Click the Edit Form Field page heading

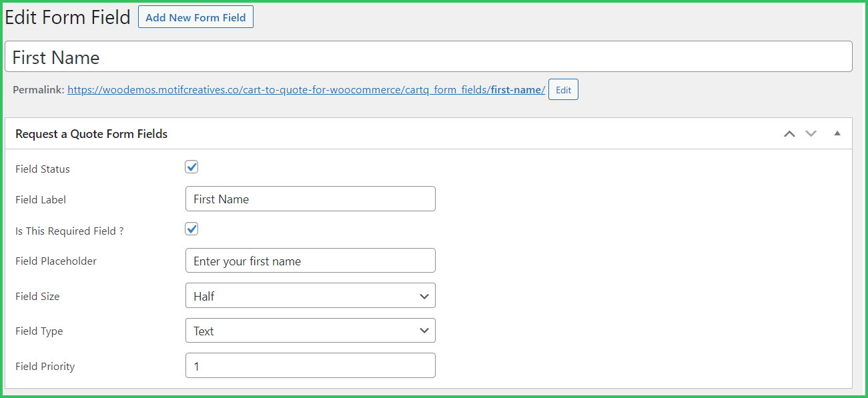coord(67,17)
